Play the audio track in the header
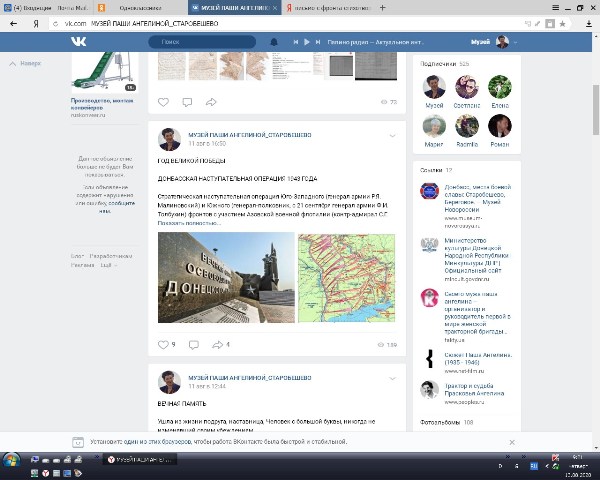Screen dimensions: 600x480 [304, 42]
